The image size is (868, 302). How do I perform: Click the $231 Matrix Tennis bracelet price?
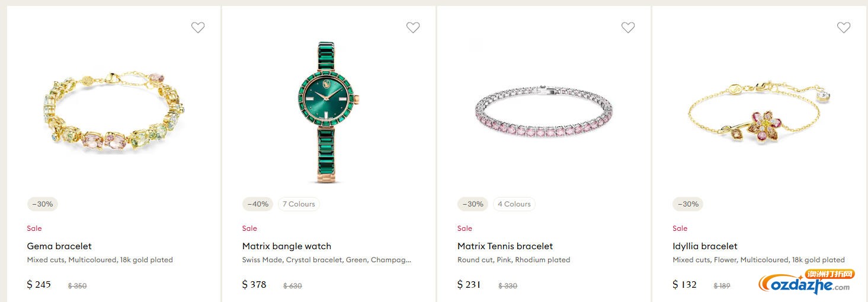[469, 285]
